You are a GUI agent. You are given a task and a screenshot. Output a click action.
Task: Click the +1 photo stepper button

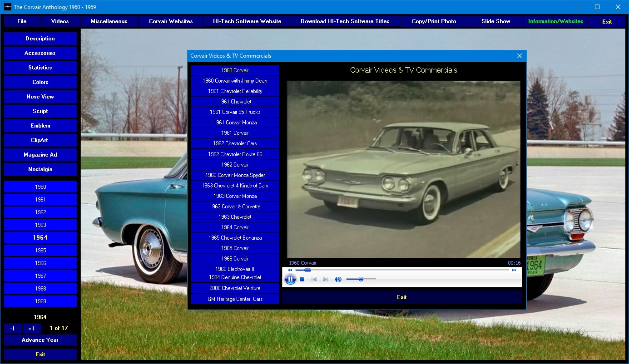(31, 328)
